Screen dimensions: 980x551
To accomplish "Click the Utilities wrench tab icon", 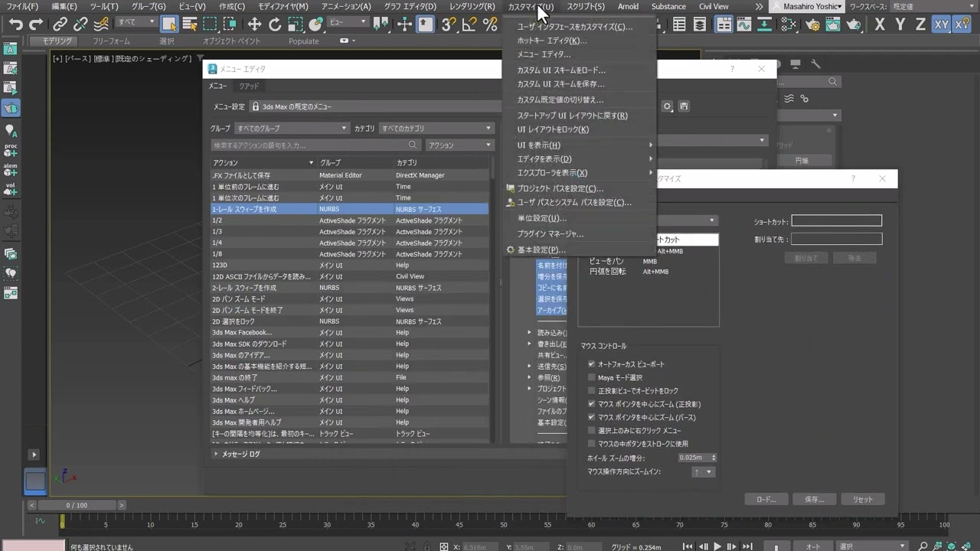I will point(816,64).
